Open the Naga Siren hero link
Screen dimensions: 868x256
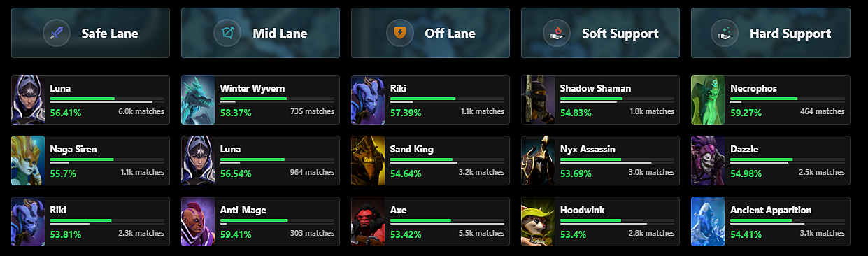[73, 149]
